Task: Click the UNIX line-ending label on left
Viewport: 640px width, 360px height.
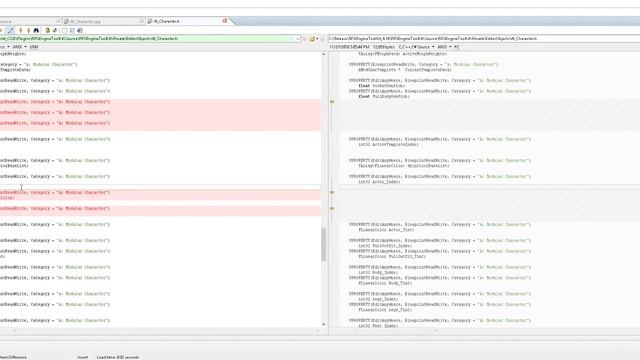Action: (34, 47)
